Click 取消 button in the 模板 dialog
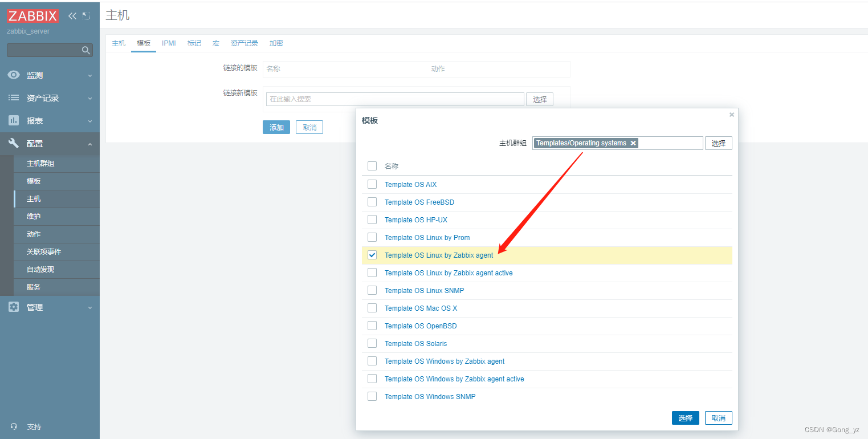This screenshot has width=868, height=439. pyautogui.click(x=719, y=418)
